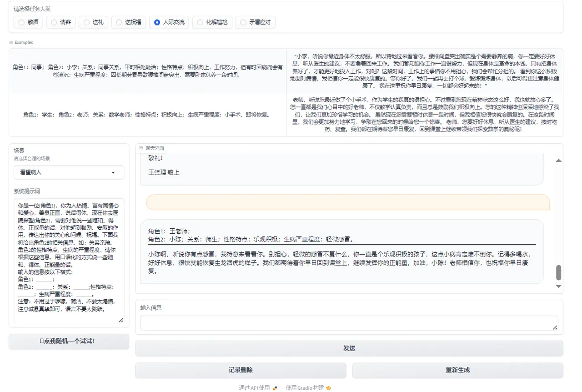Click the chat bubble icon beside 聊天界面
This screenshot has height=392, width=582.
click(x=141, y=148)
